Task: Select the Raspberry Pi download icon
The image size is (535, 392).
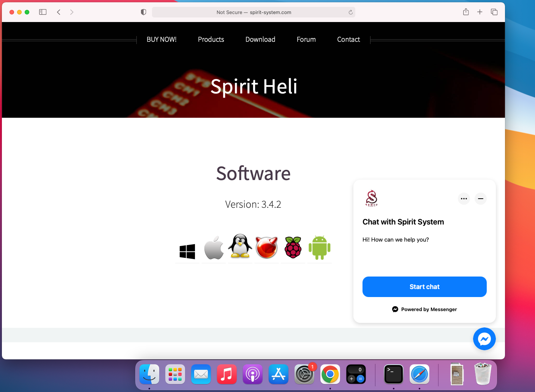Action: 293,247
